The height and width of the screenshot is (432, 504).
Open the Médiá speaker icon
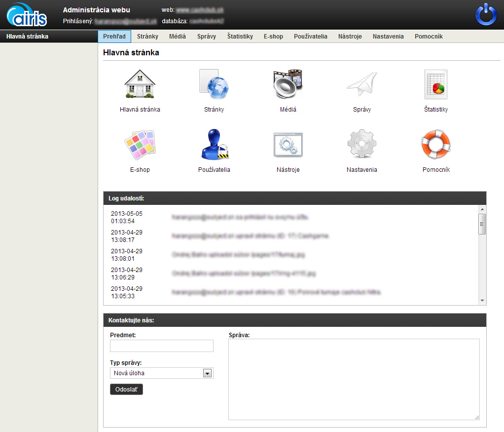click(x=288, y=84)
